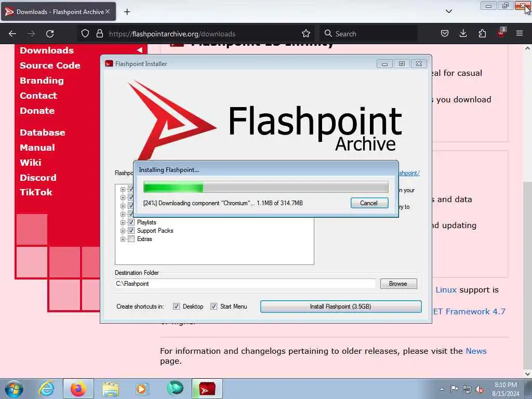
Task: Uncheck the Support Packs component checkbox
Action: click(131, 231)
